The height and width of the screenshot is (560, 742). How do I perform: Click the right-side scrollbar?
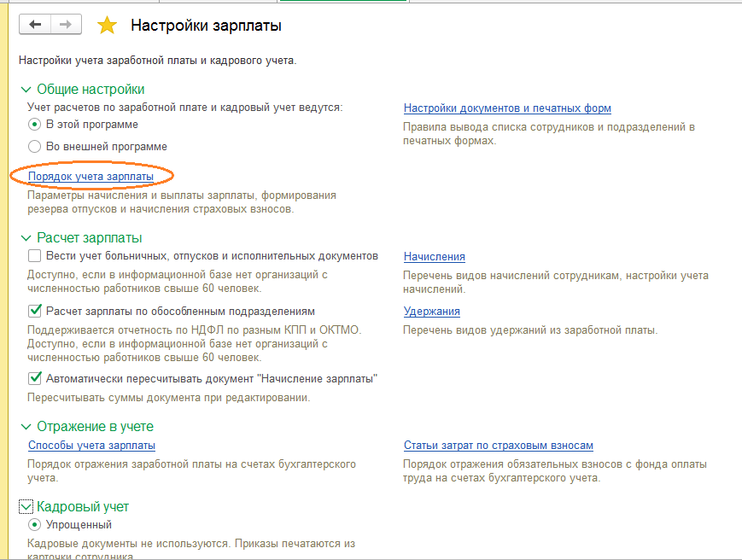736,280
